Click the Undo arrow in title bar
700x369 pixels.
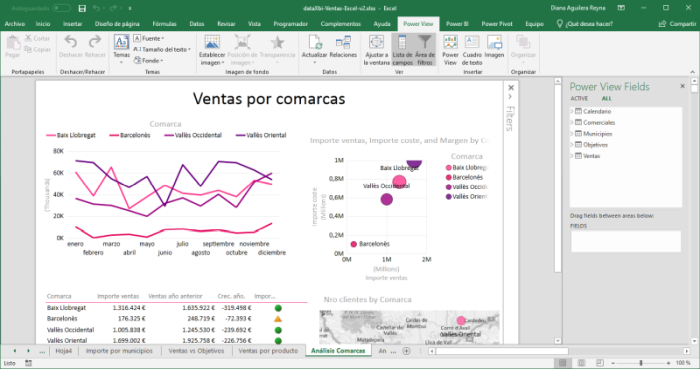tap(96, 8)
